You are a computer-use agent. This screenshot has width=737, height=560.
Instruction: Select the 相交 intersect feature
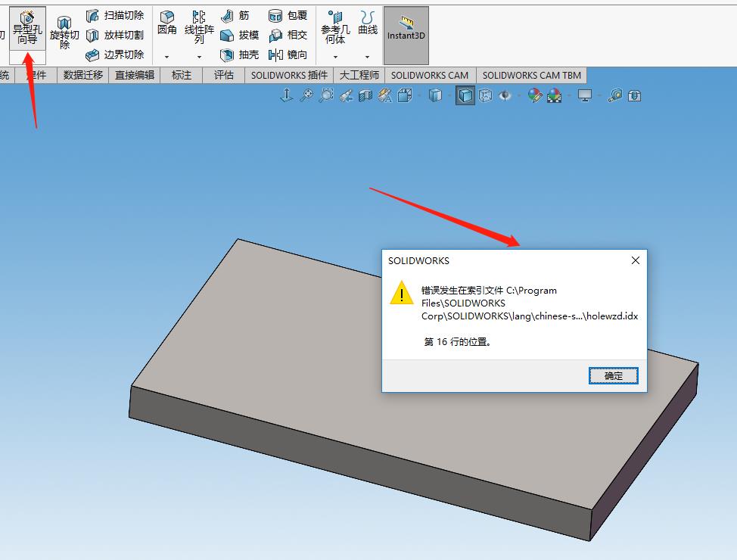(288, 36)
